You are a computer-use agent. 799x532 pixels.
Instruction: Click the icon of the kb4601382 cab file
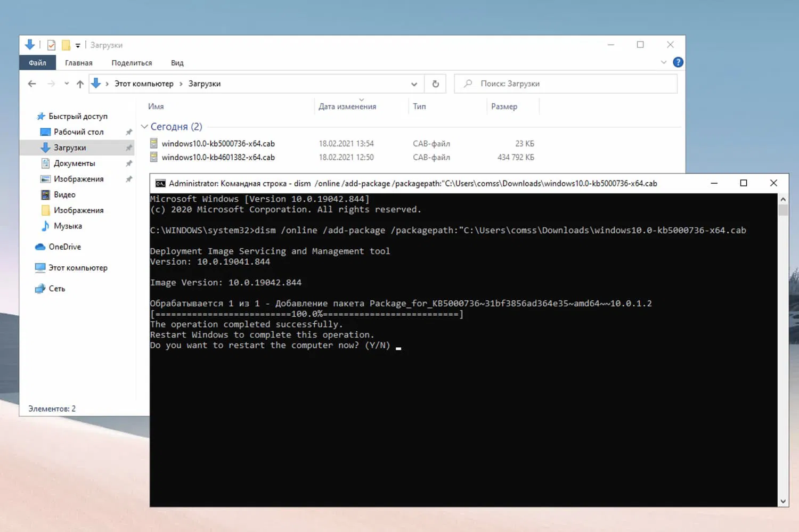tap(154, 157)
